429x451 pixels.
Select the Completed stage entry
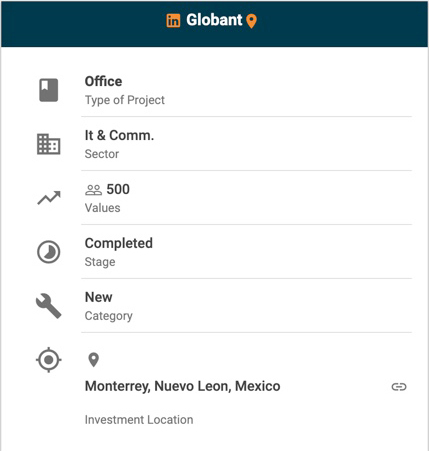(119, 243)
